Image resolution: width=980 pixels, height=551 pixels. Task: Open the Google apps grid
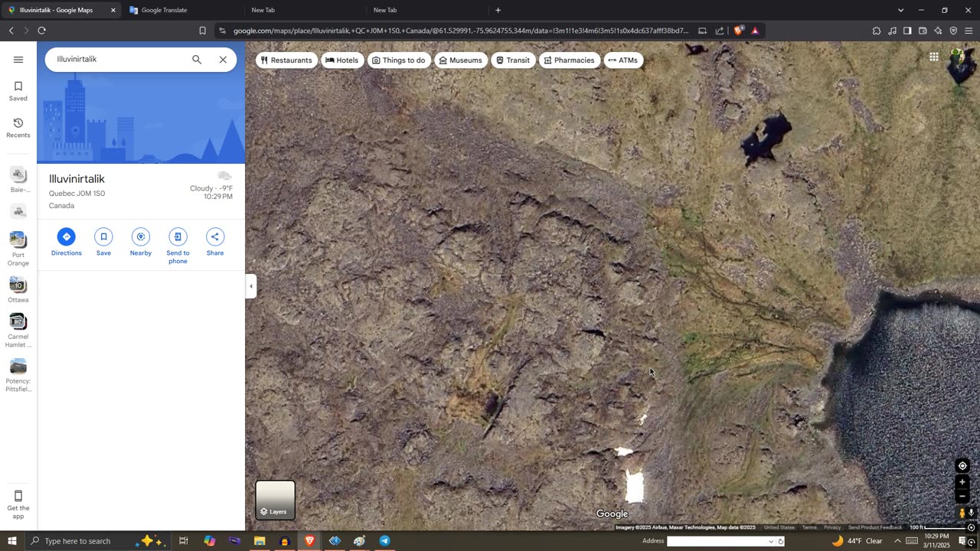(x=934, y=57)
